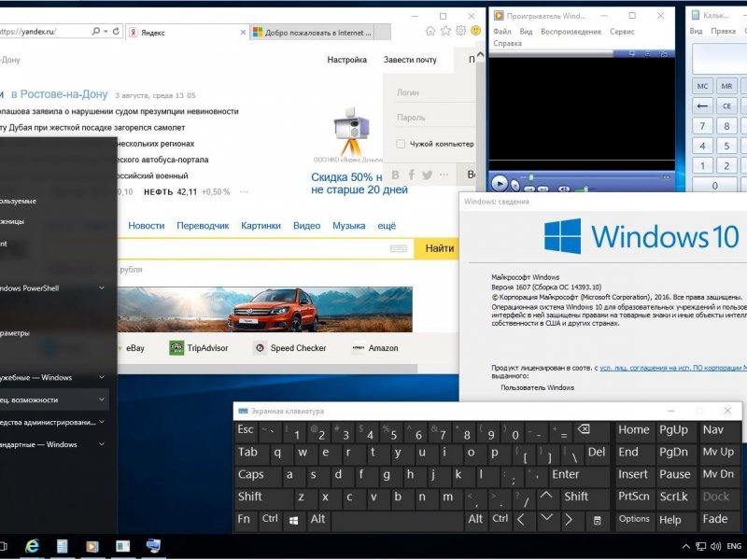Toggle ScrLk on the on-screen keyboard
Image resolution: width=747 pixels, height=560 pixels.
675,497
